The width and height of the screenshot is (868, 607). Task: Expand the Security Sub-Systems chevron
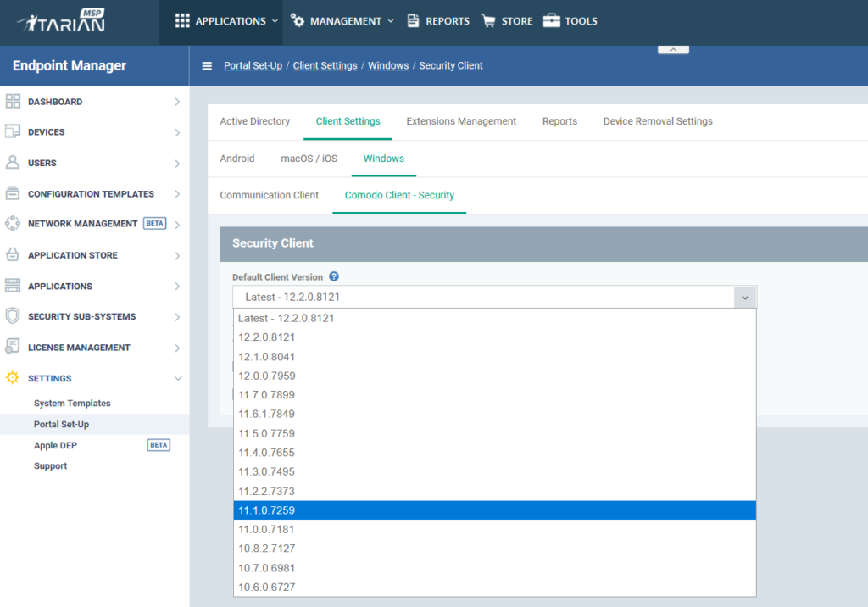(177, 317)
